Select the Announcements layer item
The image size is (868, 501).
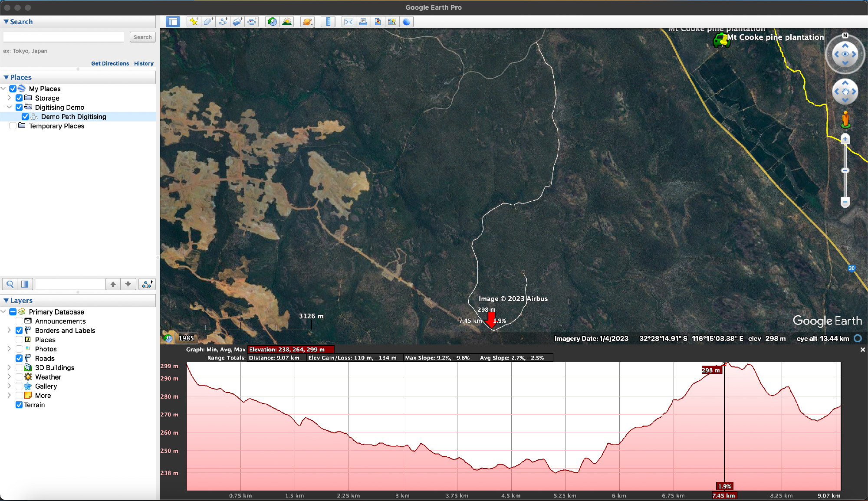(60, 321)
